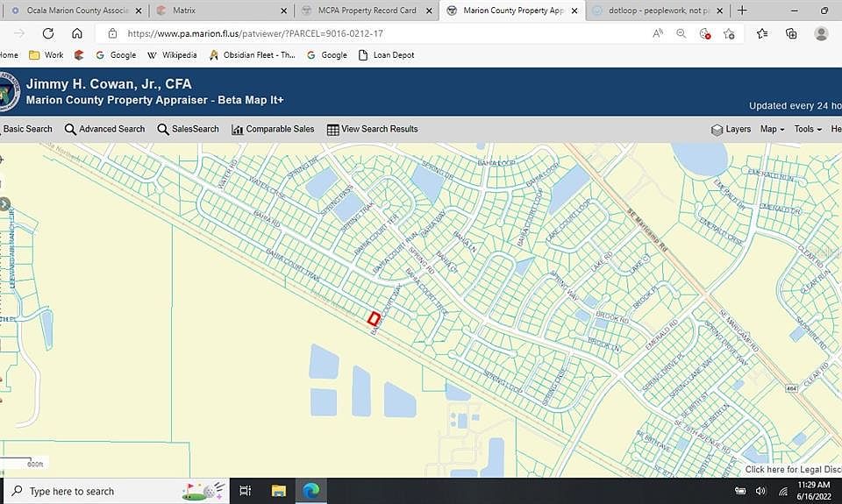
Task: Add this page to favorites
Action: [729, 33]
